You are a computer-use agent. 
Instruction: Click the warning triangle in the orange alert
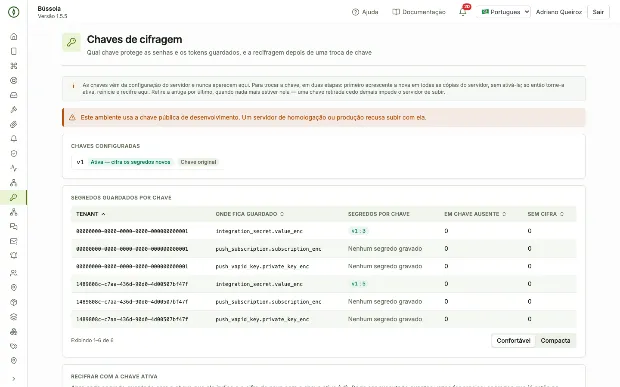72,118
